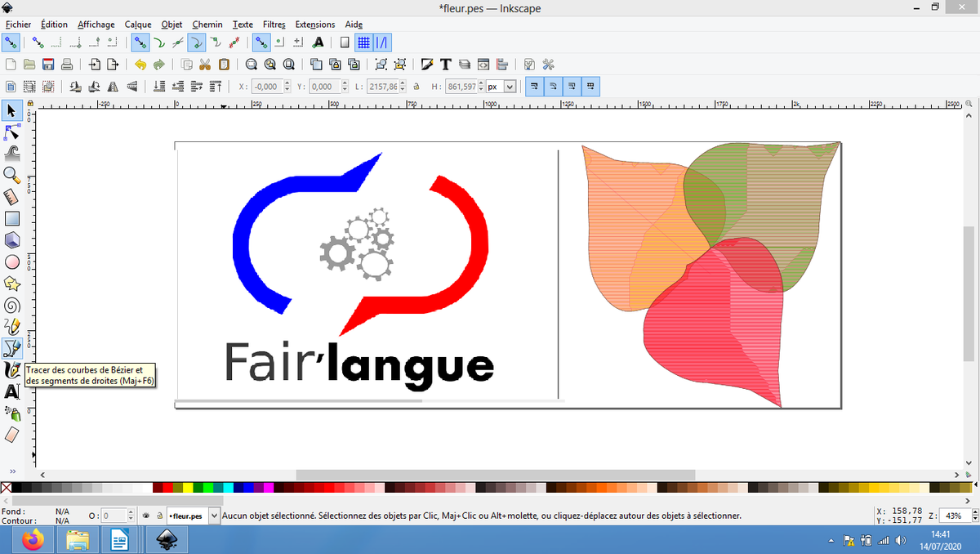The width and height of the screenshot is (980, 554).
Task: Select the Calligraphy tool
Action: click(11, 370)
